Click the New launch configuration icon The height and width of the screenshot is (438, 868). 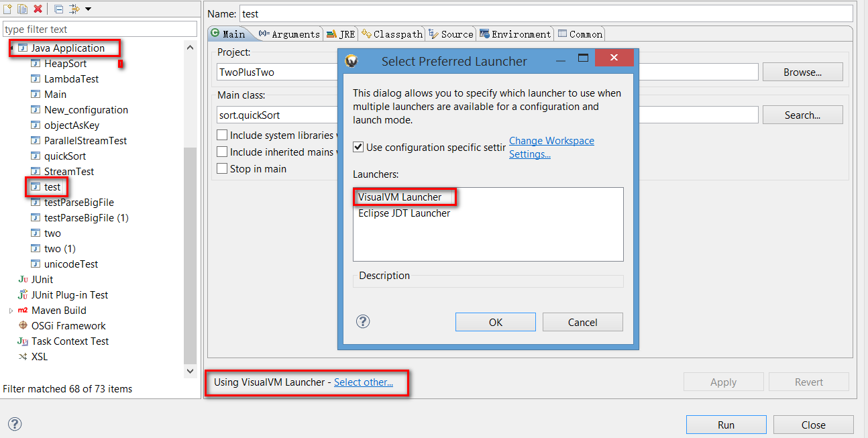pyautogui.click(x=8, y=9)
